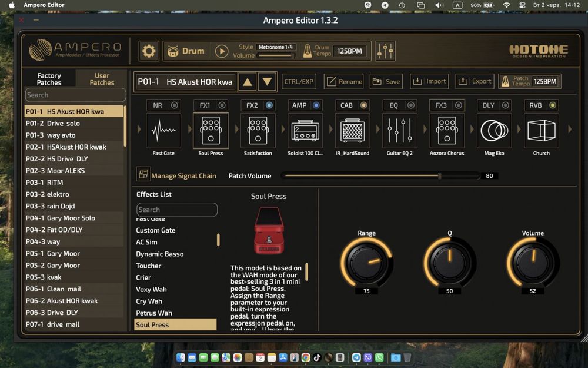
Task: Select the Soul Press pedal module
Action: pyautogui.click(x=211, y=131)
